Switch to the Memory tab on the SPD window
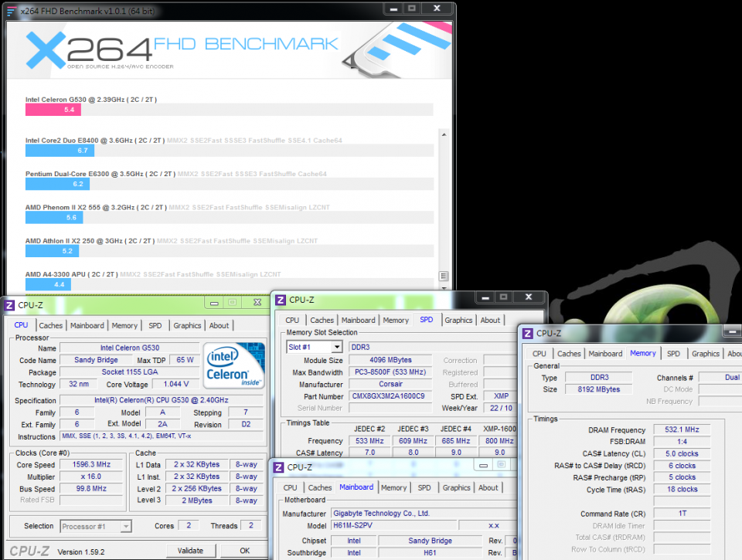 click(396, 320)
